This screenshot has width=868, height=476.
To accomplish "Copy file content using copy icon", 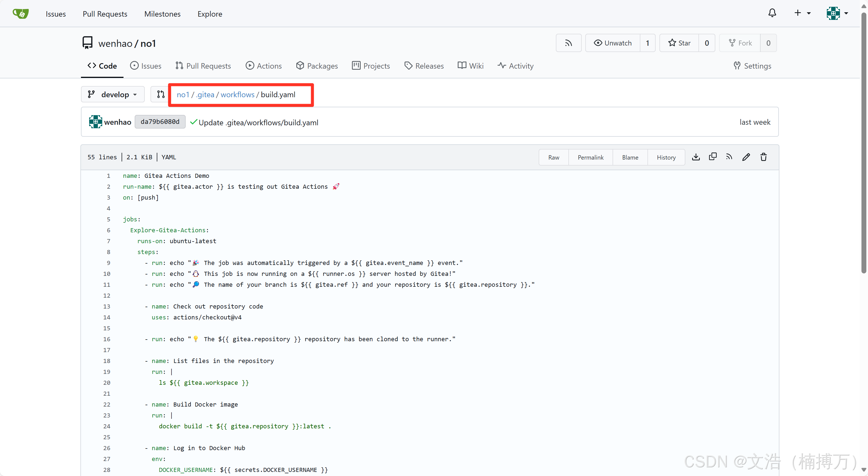I will [713, 157].
